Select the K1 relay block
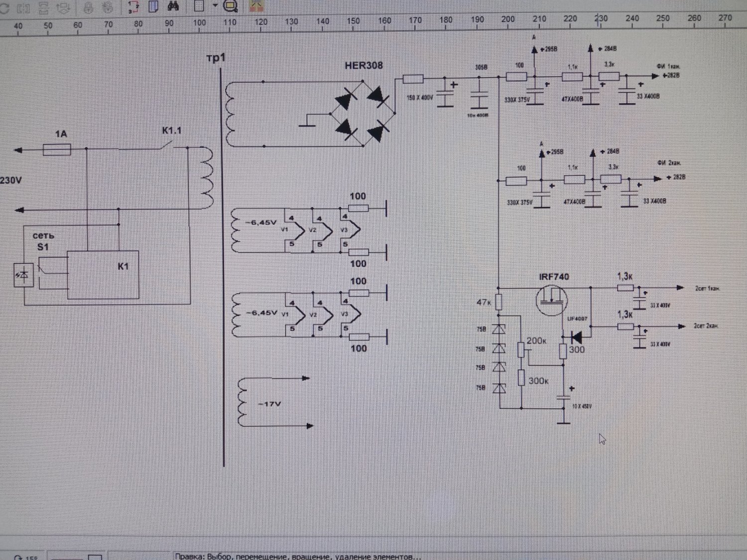The height and width of the screenshot is (560, 747). pyautogui.click(x=103, y=274)
